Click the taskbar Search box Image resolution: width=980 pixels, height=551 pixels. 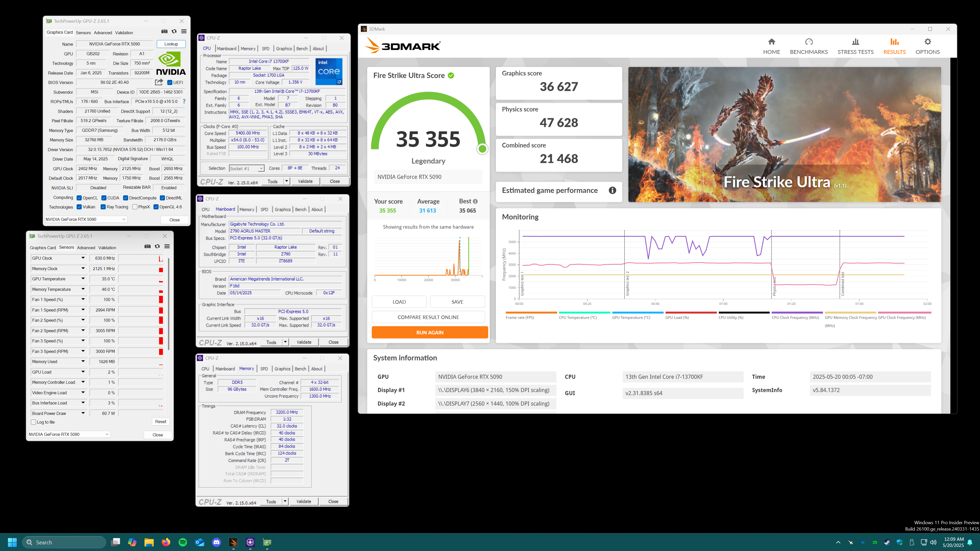pyautogui.click(x=64, y=542)
